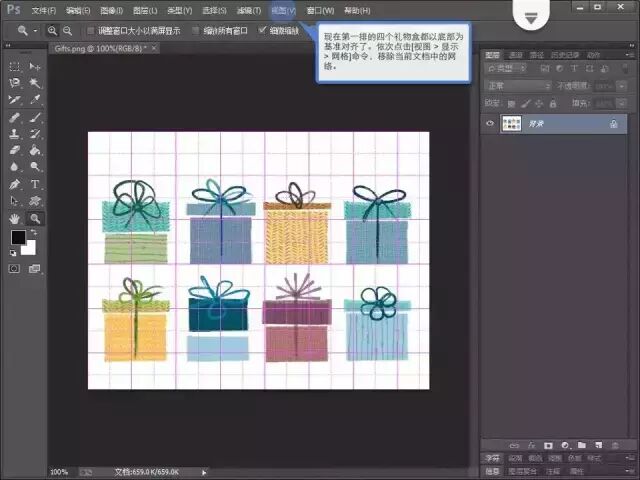Open the tool preset picker dropdown arrow
The width and height of the screenshot is (640, 480).
[x=36, y=31]
